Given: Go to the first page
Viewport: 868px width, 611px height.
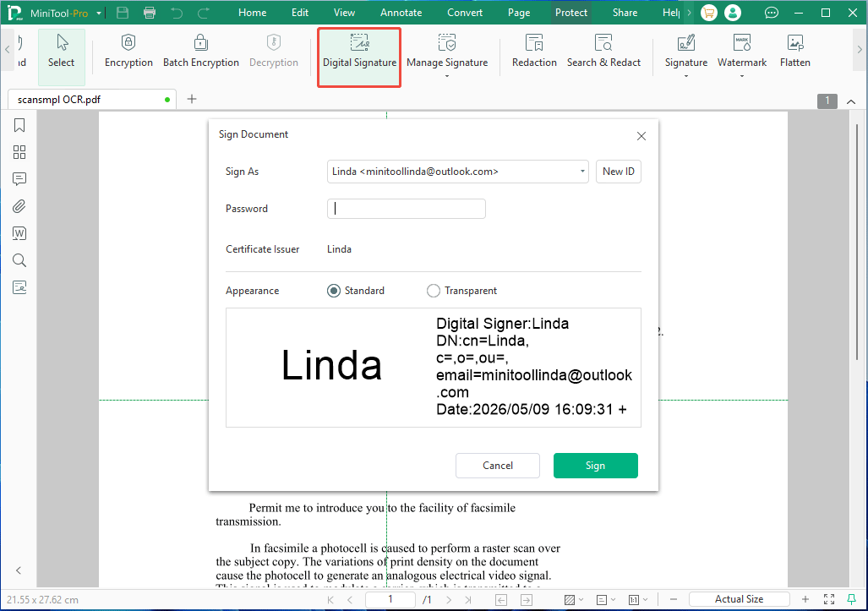Looking at the screenshot, I should pos(330,599).
